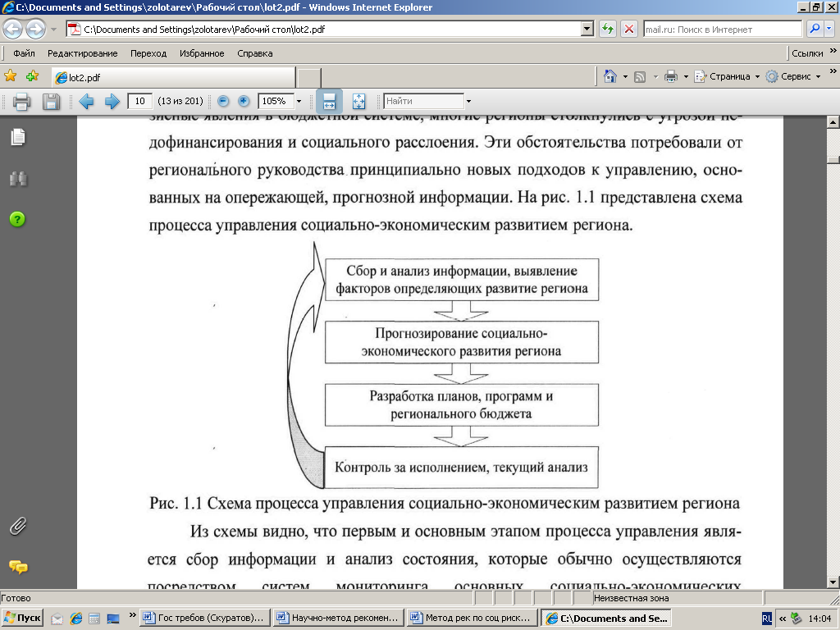Expand the Home button dropdown arrow
The image size is (840, 630).
[624, 77]
